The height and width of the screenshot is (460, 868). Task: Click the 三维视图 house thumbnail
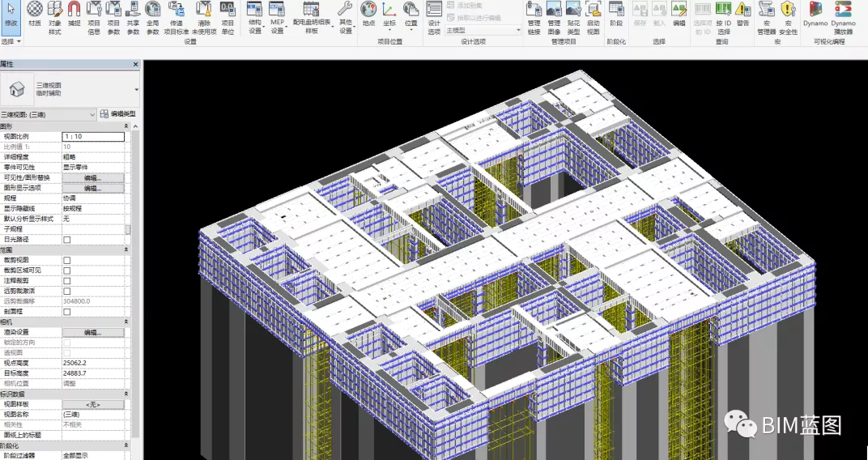coord(17,89)
